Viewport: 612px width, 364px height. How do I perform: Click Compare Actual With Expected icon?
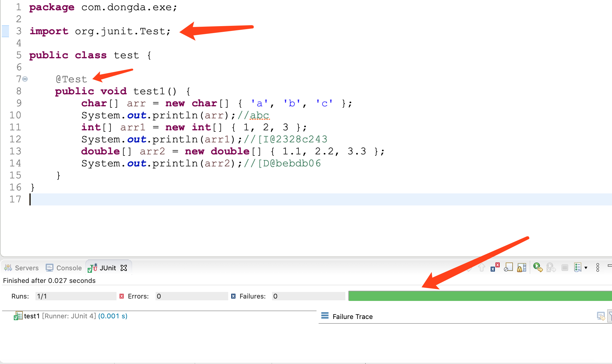click(601, 316)
